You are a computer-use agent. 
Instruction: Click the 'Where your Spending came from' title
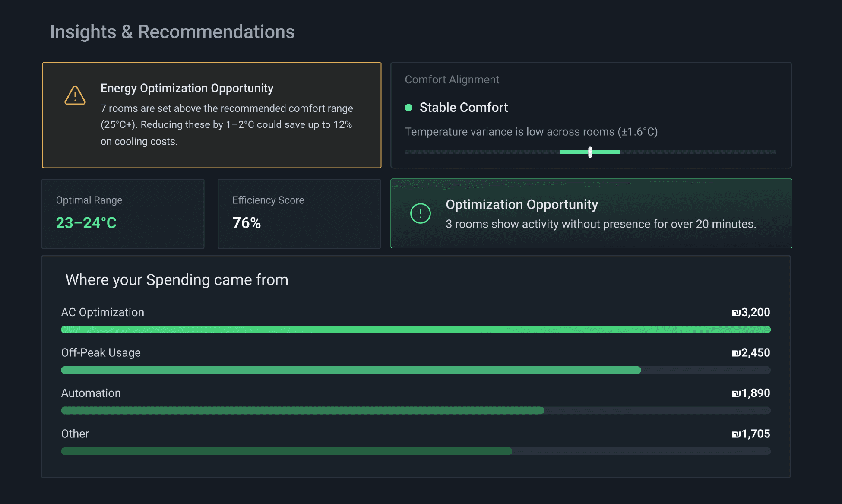pos(177,280)
